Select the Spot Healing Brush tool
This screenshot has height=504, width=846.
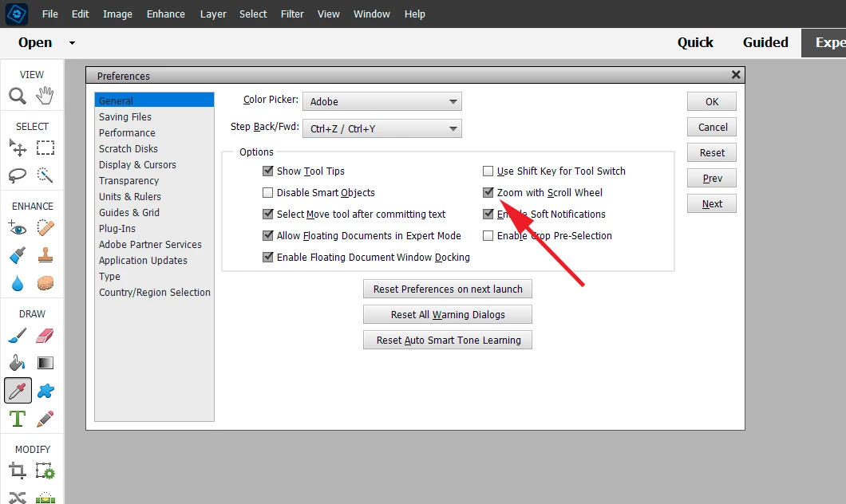click(45, 227)
